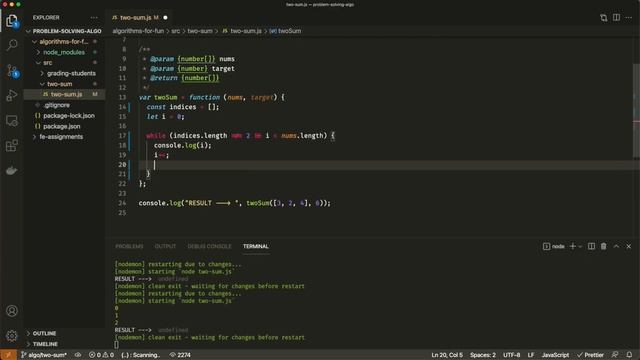Click the eye icon in status bar
Viewport: 640px width, 360px height.
[x=78, y=355]
